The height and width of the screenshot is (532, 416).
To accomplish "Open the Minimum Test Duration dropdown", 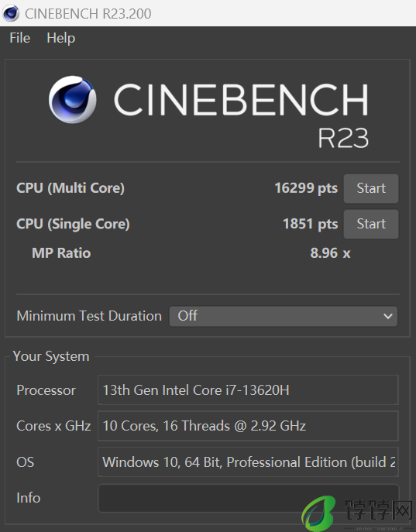I will pyautogui.click(x=284, y=316).
